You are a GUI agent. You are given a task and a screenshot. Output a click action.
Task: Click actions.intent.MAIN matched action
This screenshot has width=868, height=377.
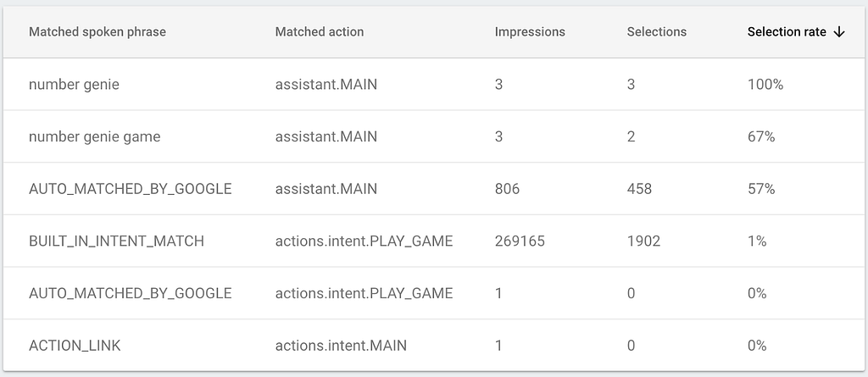click(341, 346)
